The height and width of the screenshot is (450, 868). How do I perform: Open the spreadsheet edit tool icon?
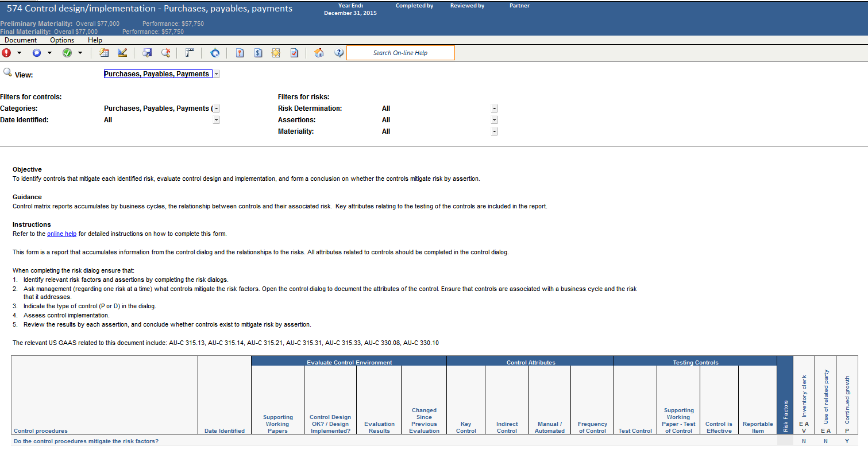(104, 52)
